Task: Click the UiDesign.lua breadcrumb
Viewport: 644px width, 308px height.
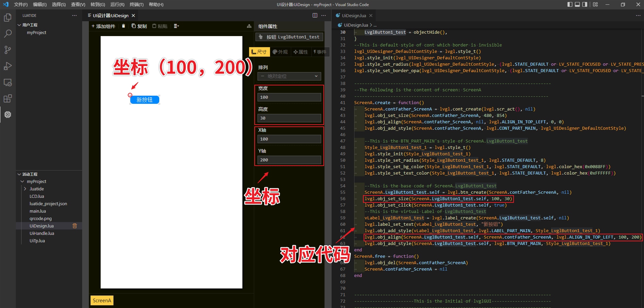Action: pyautogui.click(x=356, y=25)
